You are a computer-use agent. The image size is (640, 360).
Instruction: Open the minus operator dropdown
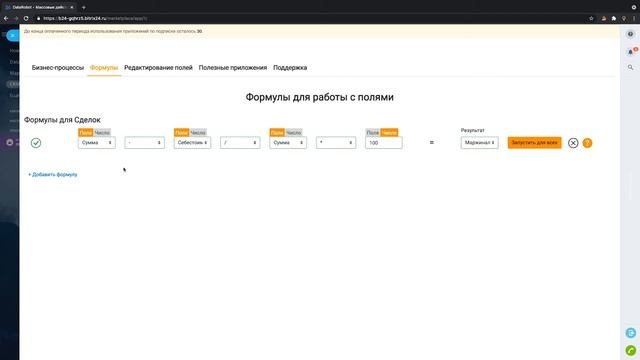click(x=144, y=143)
